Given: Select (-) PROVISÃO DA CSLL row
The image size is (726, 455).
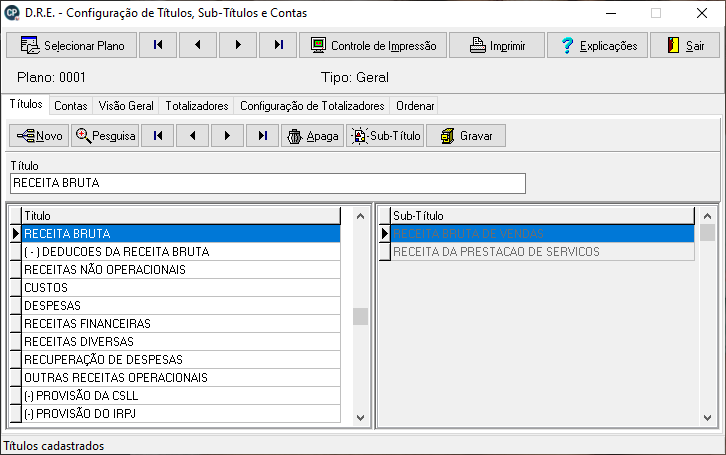Looking at the screenshot, I should (x=181, y=396).
